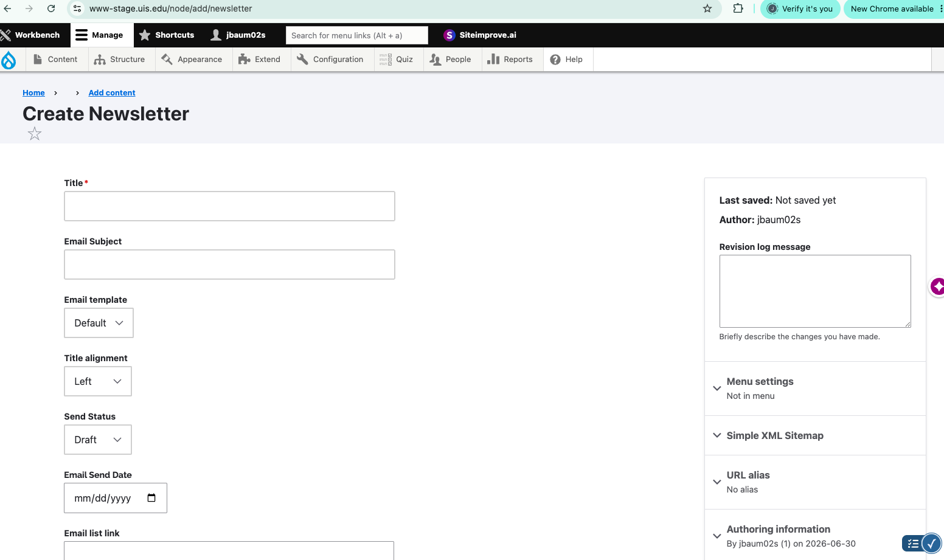The width and height of the screenshot is (944, 560).
Task: Expand the Menu settings section
Action: click(815, 388)
